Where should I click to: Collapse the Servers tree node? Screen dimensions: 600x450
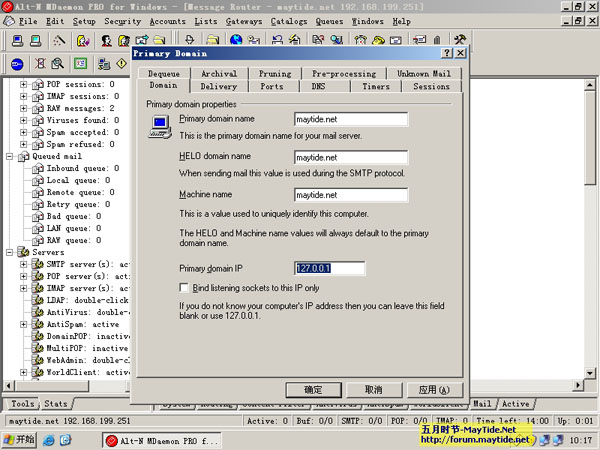(10, 253)
